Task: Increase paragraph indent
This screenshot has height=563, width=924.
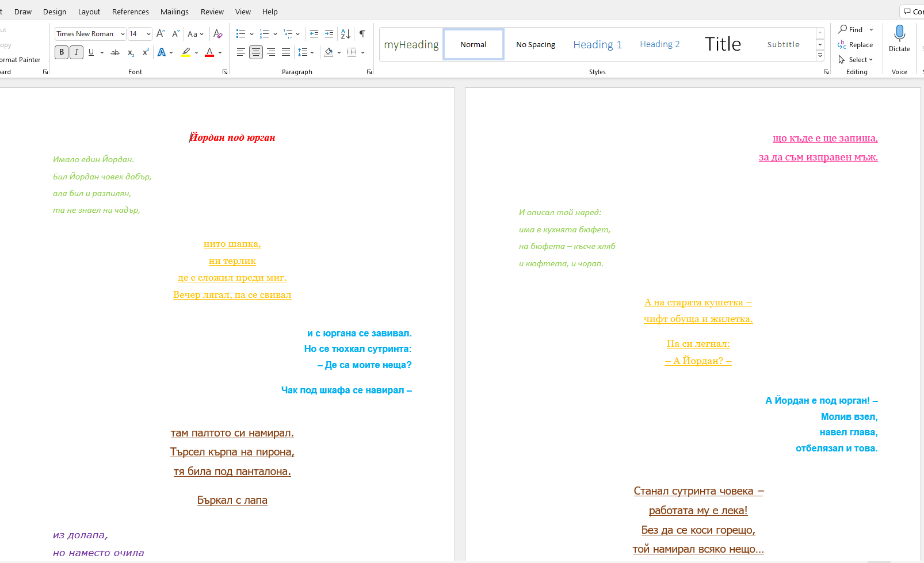Action: pyautogui.click(x=329, y=34)
